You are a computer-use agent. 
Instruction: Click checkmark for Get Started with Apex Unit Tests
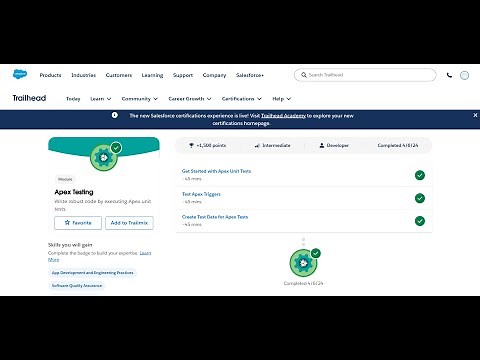[420, 175]
